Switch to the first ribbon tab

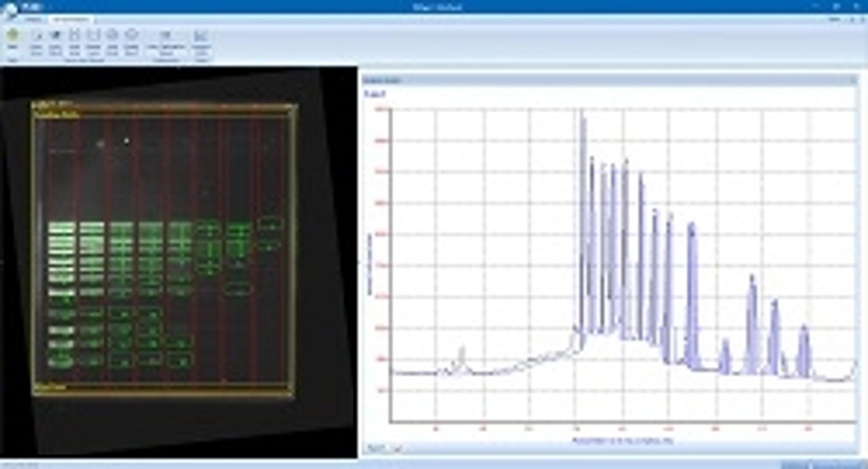click(34, 19)
